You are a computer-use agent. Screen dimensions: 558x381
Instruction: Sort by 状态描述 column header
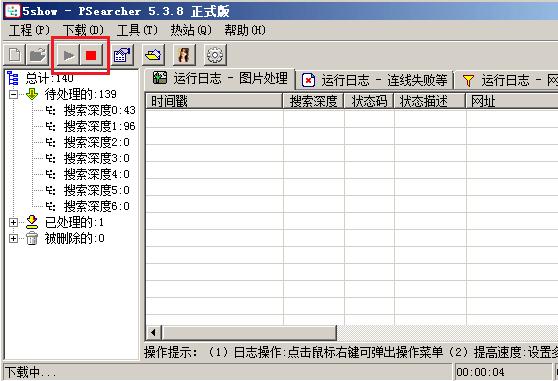[430, 101]
